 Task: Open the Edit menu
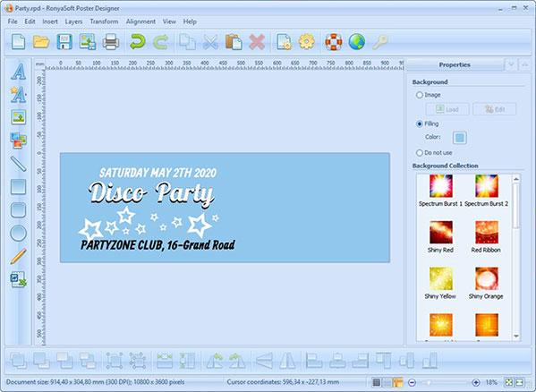(x=30, y=21)
